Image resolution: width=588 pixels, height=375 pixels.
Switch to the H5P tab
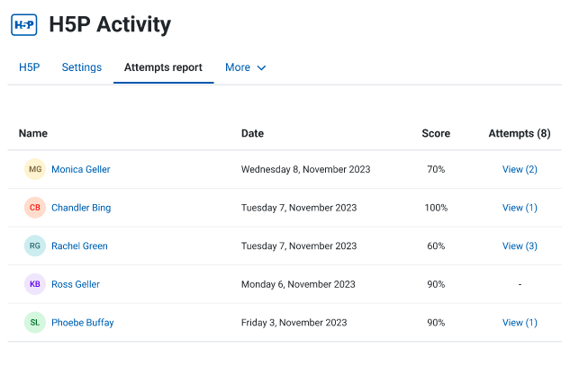(x=29, y=67)
